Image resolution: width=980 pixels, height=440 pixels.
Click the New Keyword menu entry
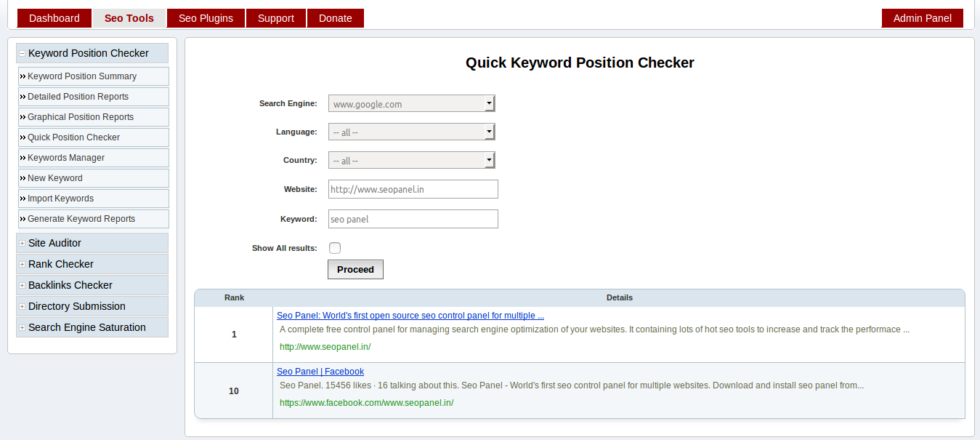coord(94,178)
